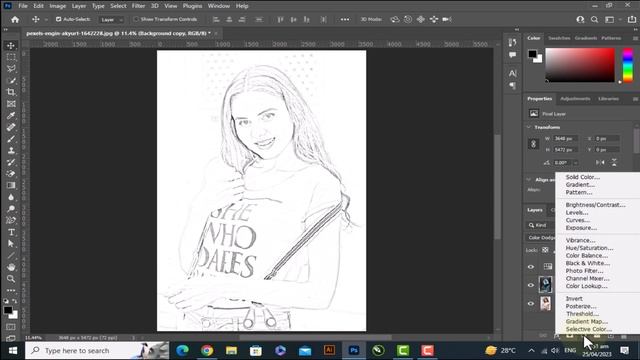Toggle lock transparent pixels icon
The image size is (640, 360).
[x=545, y=250]
